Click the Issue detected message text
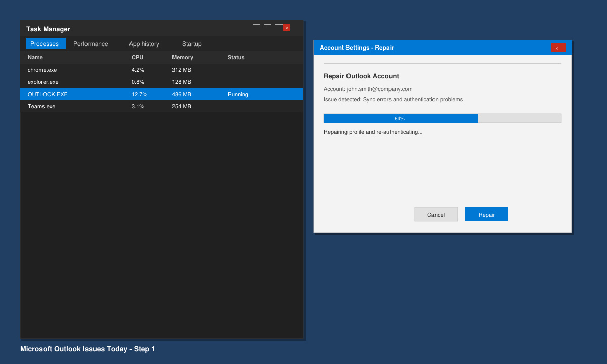The width and height of the screenshot is (607, 364). (x=393, y=99)
